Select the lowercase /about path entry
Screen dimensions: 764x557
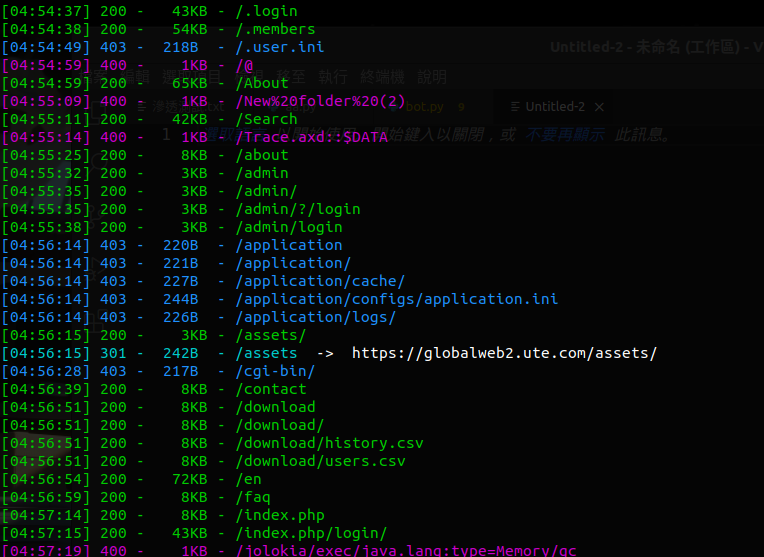[x=262, y=155]
